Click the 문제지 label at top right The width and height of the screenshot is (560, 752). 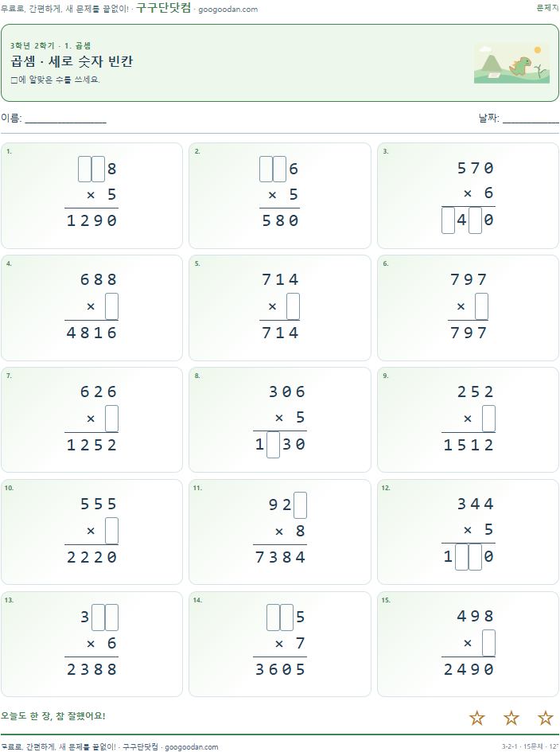(x=547, y=8)
